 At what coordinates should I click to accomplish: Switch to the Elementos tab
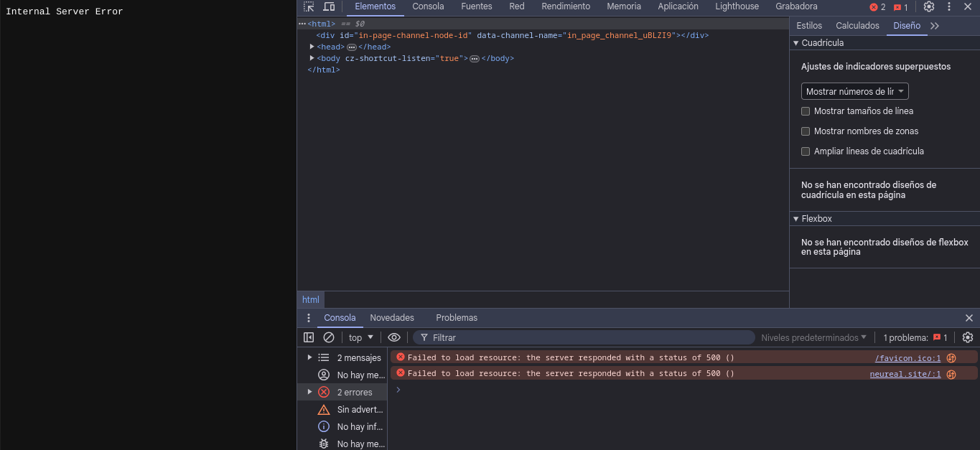375,6
